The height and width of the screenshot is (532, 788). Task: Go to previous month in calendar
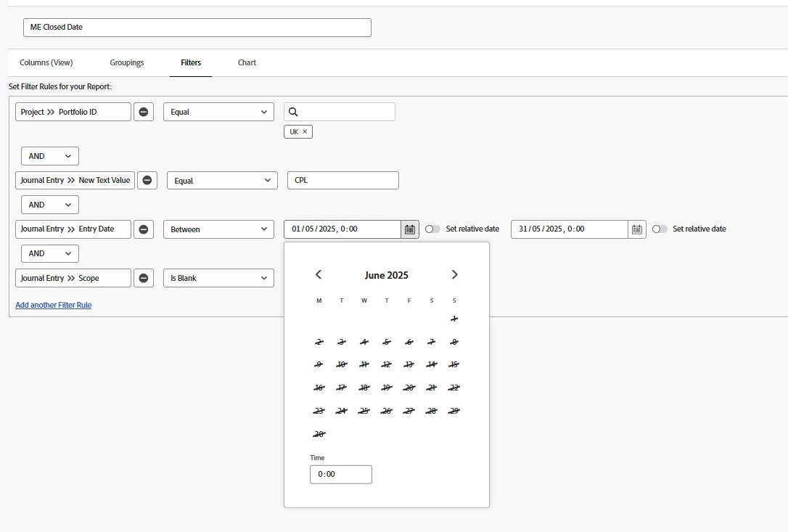(318, 274)
